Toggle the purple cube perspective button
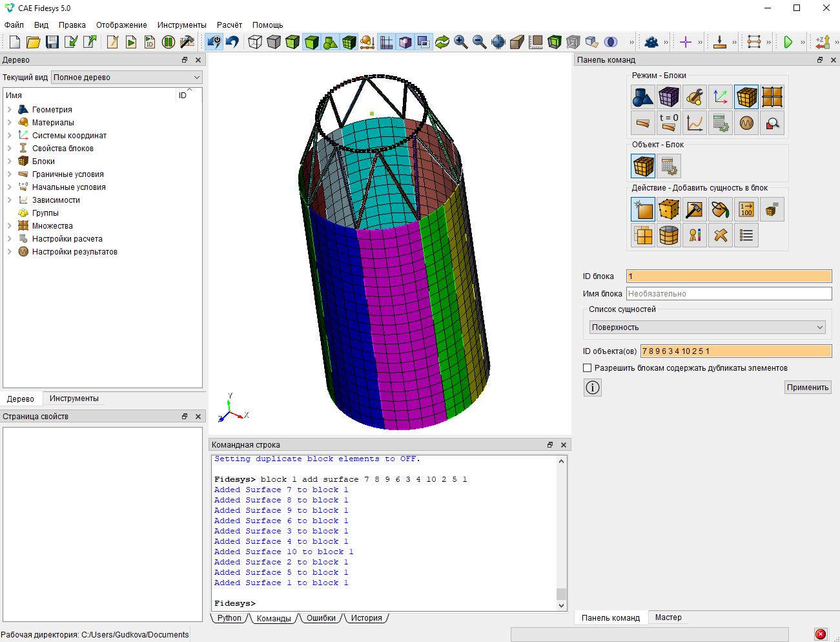 pos(405,42)
